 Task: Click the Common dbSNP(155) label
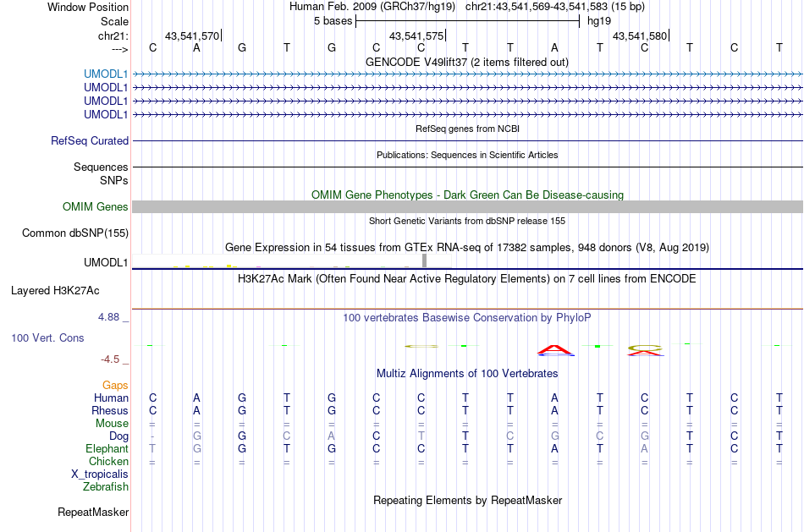pos(74,233)
